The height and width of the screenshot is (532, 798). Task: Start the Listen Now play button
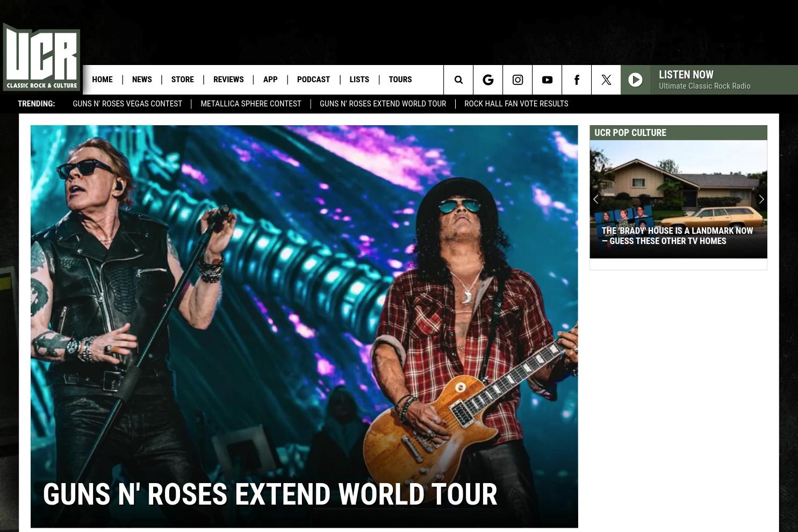(x=635, y=80)
